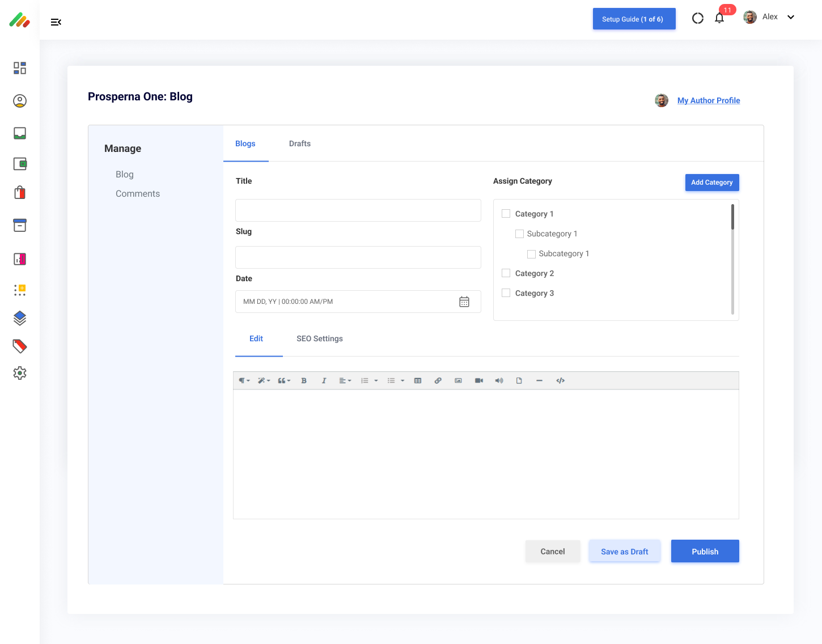The height and width of the screenshot is (644, 822).
Task: Check the Category 1 checkbox
Action: [x=506, y=214]
